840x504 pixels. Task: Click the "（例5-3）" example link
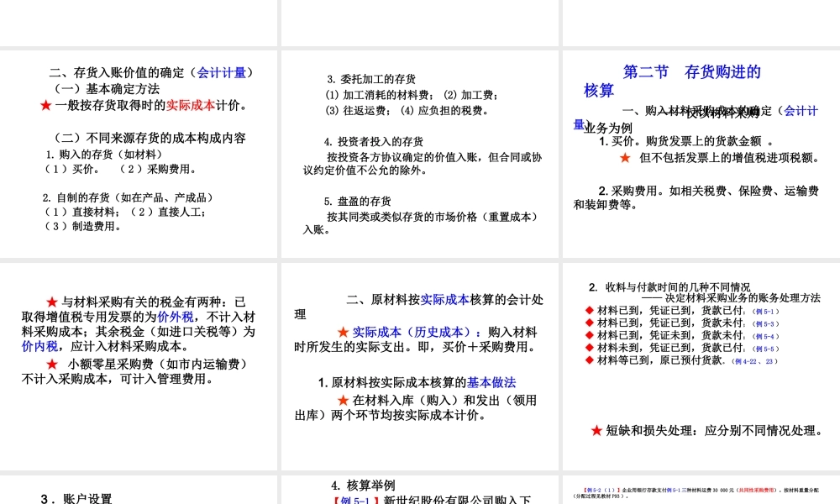[x=766, y=325]
